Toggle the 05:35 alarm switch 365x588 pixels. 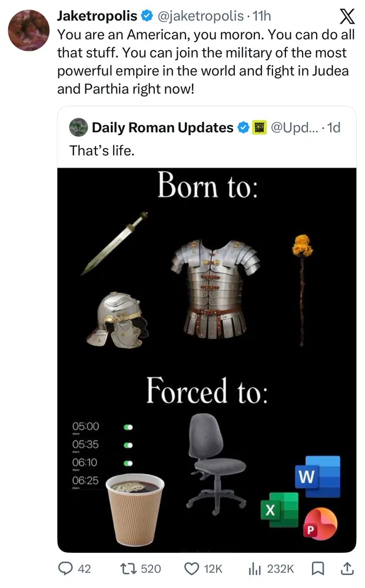click(x=128, y=445)
